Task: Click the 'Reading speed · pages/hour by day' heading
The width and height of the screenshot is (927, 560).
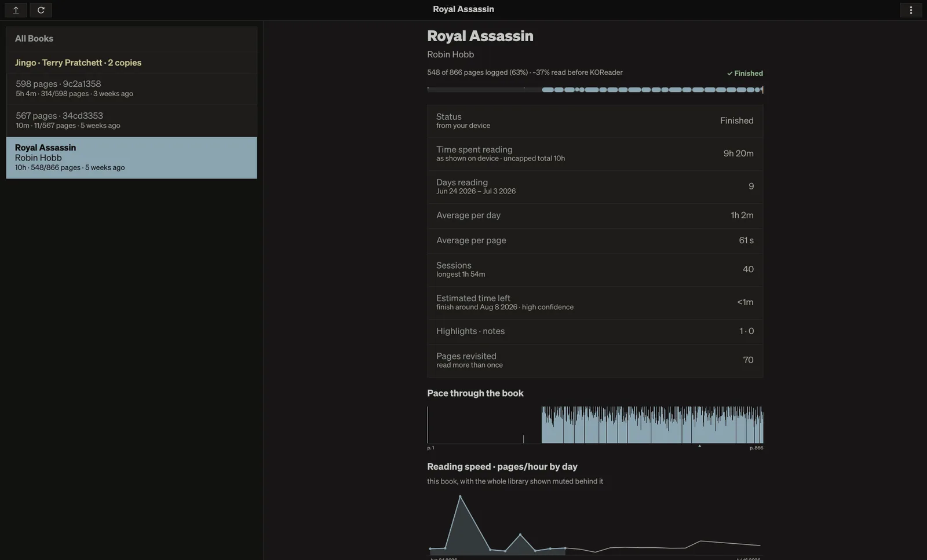Action: pyautogui.click(x=502, y=467)
